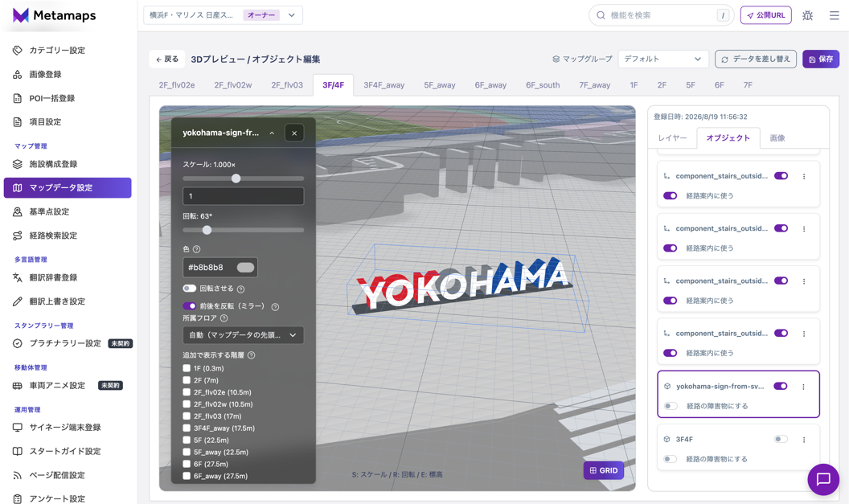Viewport: 849px width, 504px height.
Task: Click the スケール slider handle
Action: (x=236, y=178)
